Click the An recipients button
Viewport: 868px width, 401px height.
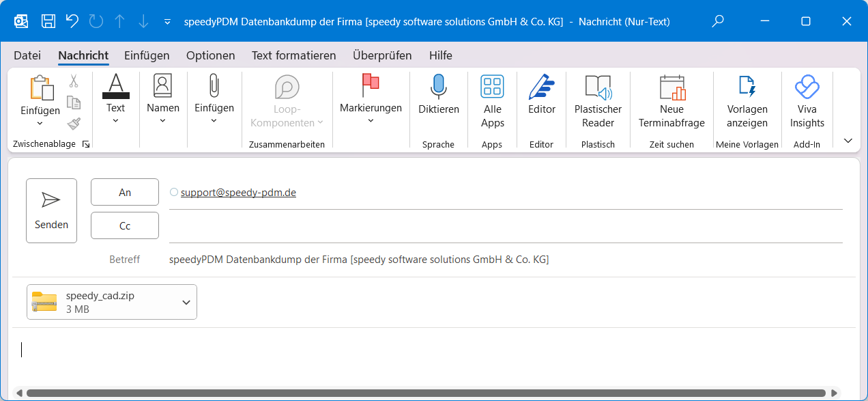coord(125,193)
